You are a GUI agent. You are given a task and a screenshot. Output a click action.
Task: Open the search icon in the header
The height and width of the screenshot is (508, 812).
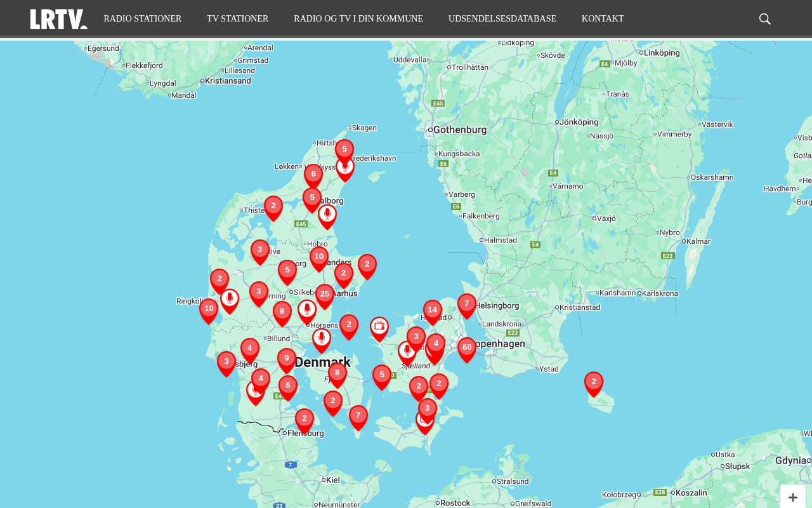click(765, 19)
